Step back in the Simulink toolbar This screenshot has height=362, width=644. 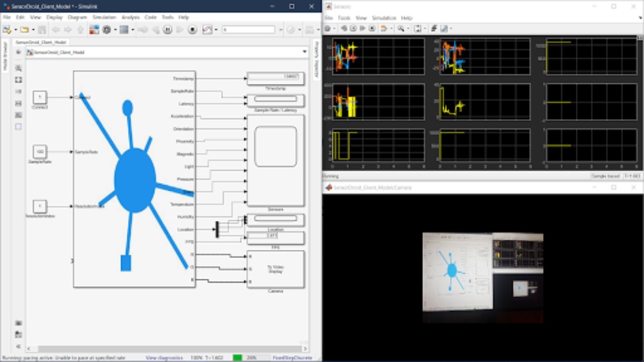click(x=156, y=30)
